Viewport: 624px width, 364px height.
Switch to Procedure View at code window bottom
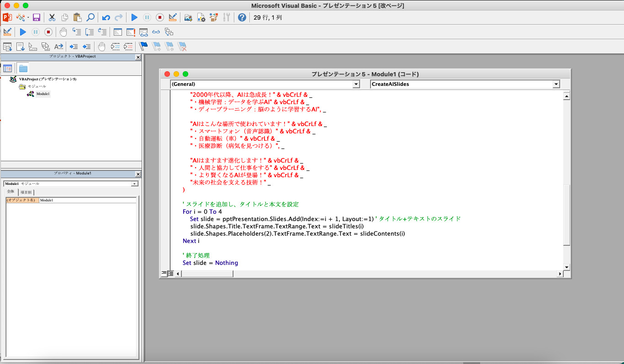164,274
